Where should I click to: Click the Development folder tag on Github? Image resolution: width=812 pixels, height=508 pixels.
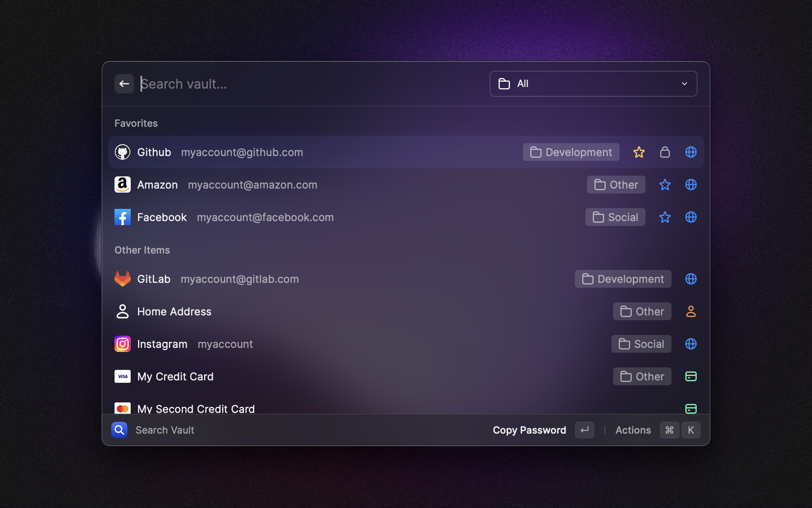[571, 152]
